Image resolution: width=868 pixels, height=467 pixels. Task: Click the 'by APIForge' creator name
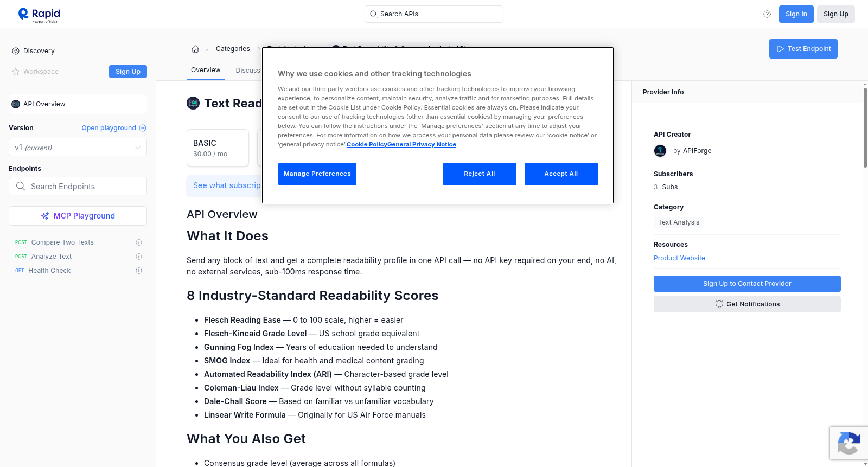pos(692,151)
